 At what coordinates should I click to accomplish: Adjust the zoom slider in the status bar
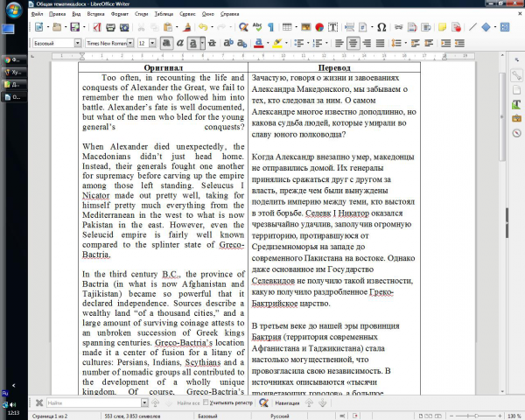click(476, 416)
